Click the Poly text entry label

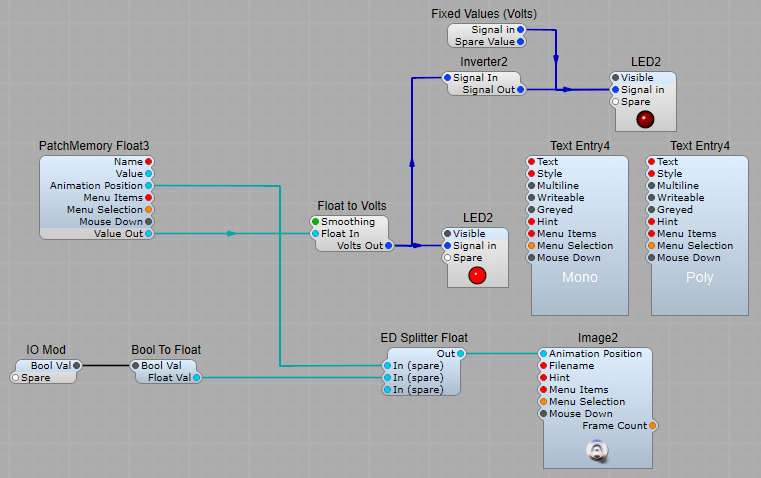coord(700,277)
